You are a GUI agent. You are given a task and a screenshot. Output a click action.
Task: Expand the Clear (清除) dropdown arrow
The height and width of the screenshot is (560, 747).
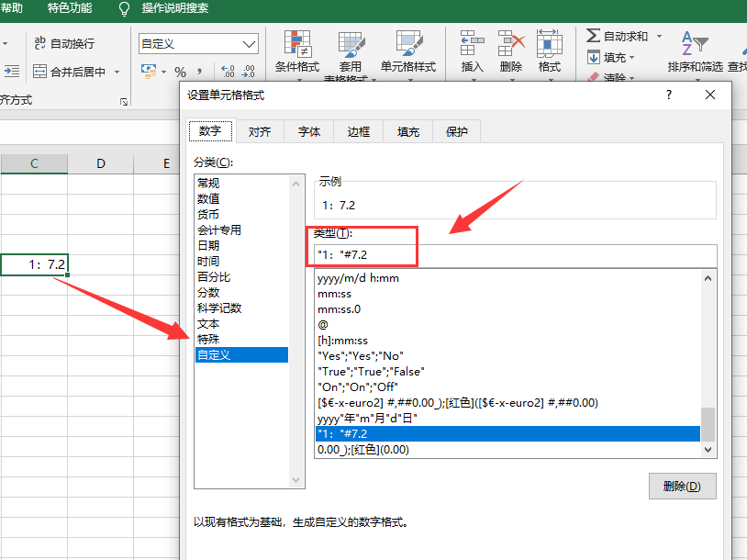tap(632, 77)
